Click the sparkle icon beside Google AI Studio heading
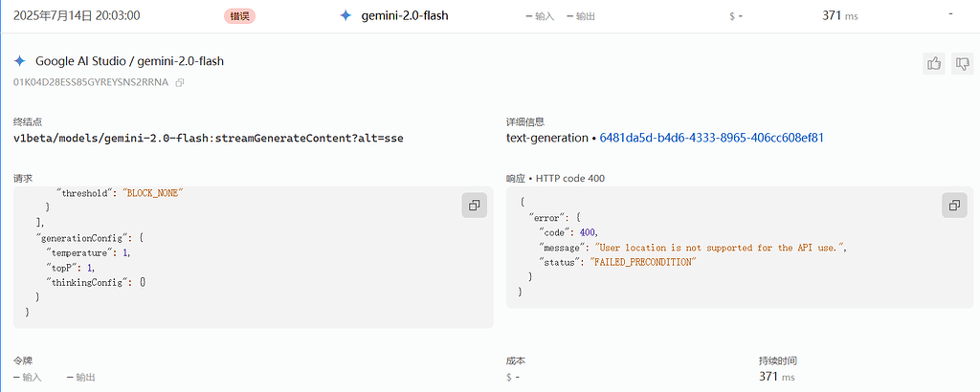 (20, 61)
